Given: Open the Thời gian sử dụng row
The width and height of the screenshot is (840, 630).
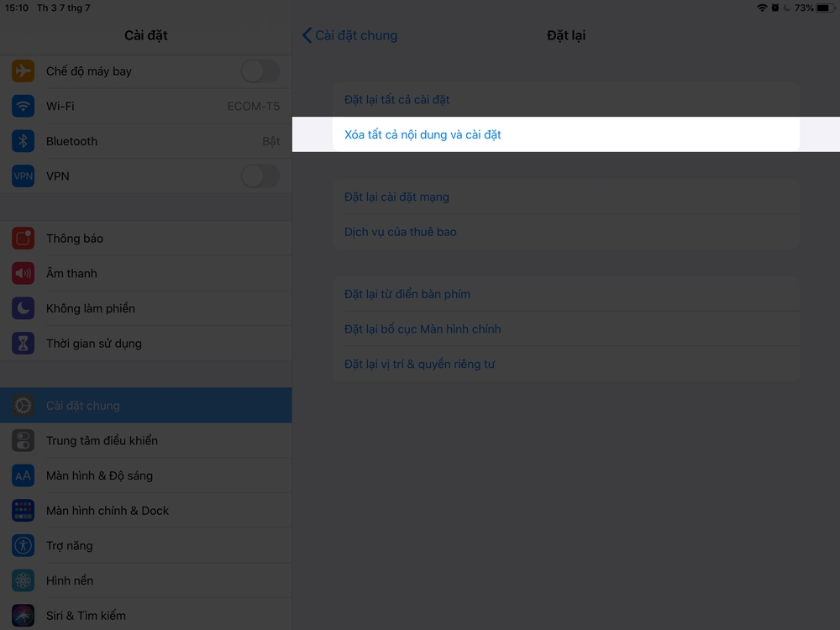Looking at the screenshot, I should pos(145,344).
